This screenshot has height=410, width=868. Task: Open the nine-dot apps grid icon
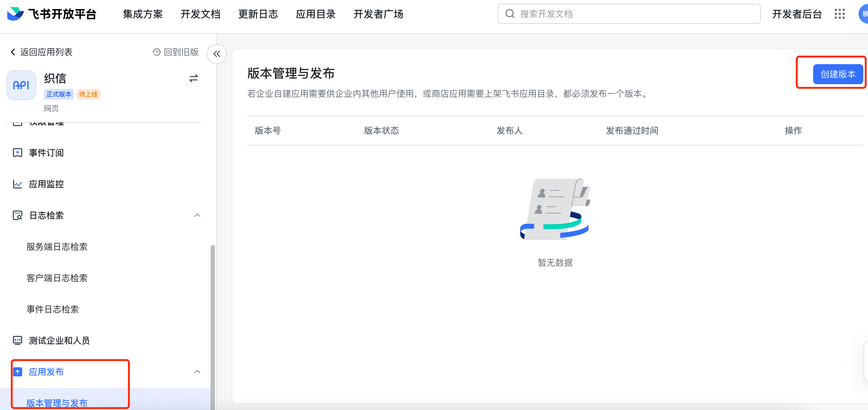839,14
